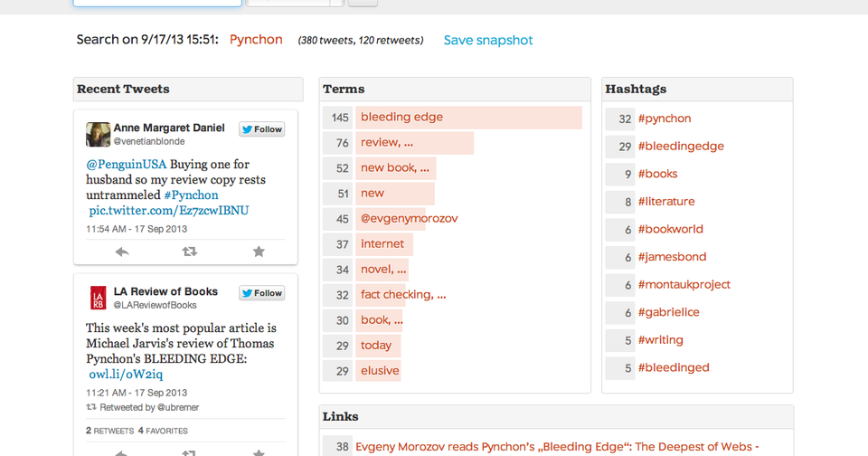Click the @venetianblonde handle
868x456 pixels.
(x=149, y=141)
